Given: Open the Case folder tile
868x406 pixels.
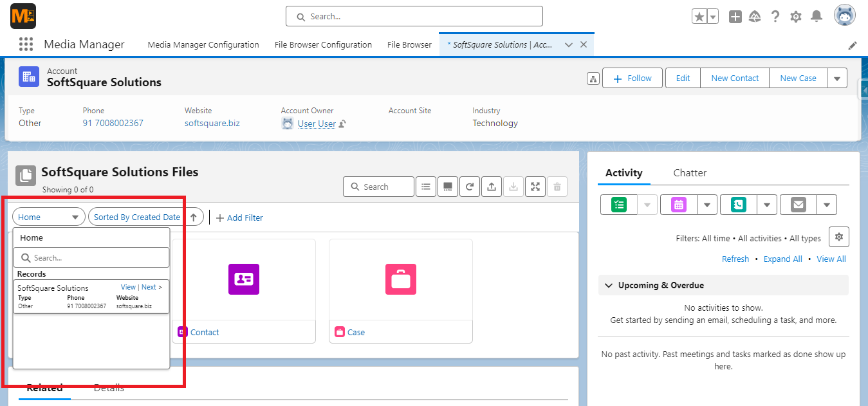Looking at the screenshot, I should click(401, 291).
